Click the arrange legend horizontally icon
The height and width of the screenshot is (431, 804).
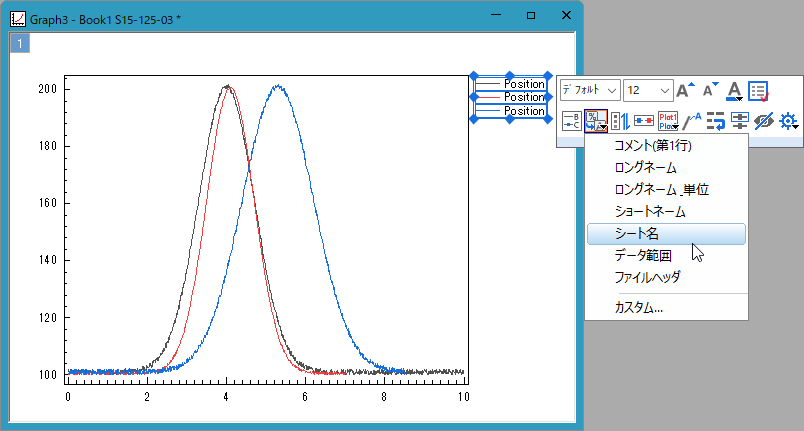(x=644, y=121)
